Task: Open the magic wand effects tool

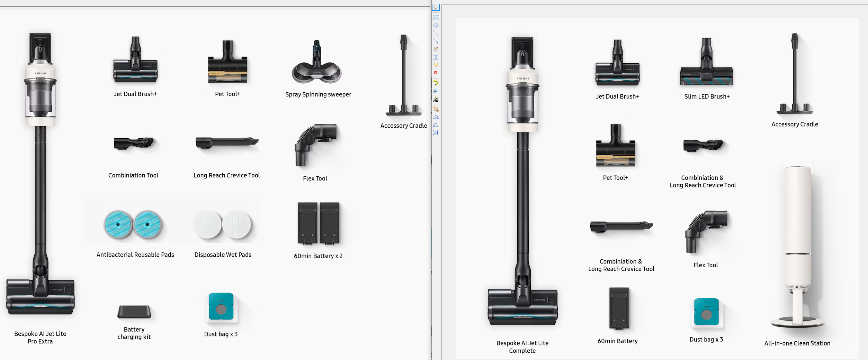Action: (436, 99)
